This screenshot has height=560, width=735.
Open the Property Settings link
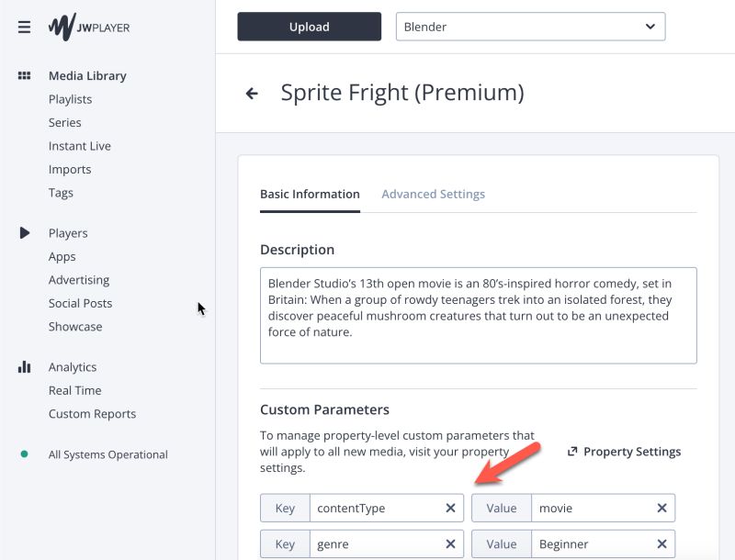[x=624, y=452]
